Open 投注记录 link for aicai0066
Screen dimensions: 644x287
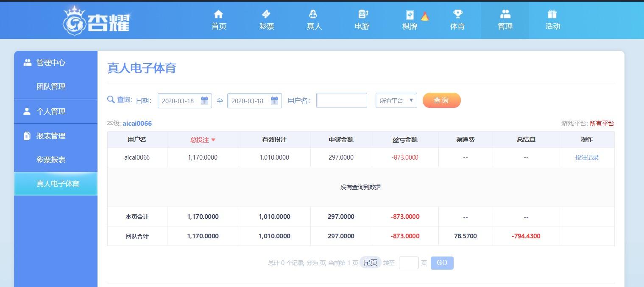[x=587, y=157]
